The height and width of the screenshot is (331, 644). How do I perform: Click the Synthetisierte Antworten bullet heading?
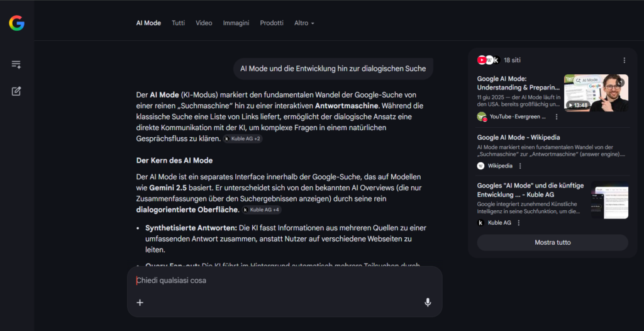(191, 228)
